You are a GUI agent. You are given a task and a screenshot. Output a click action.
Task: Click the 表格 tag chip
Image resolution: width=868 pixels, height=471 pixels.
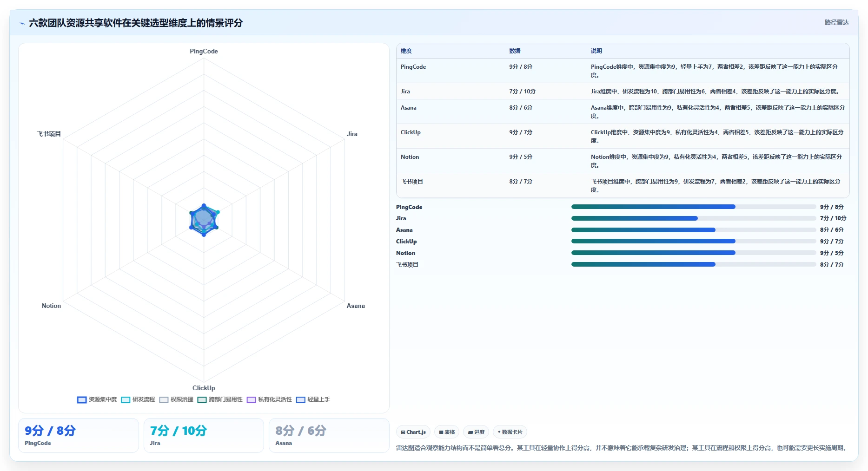coord(447,432)
